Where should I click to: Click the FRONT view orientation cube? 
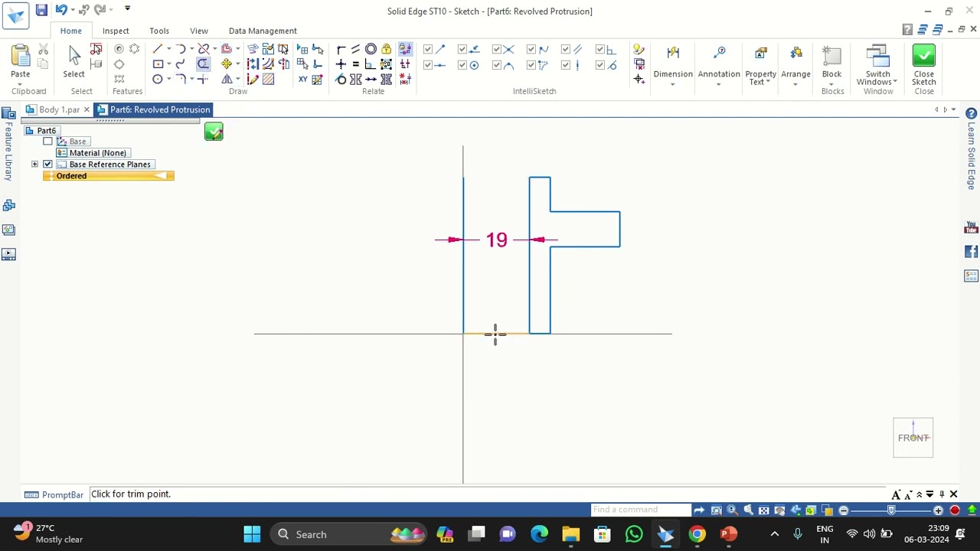point(913,438)
